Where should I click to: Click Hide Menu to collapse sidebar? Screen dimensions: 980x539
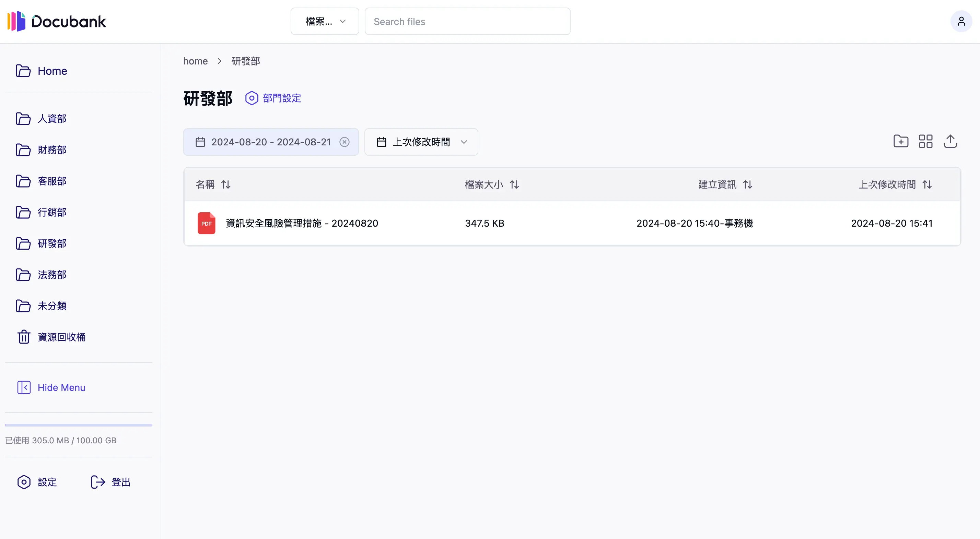point(51,387)
